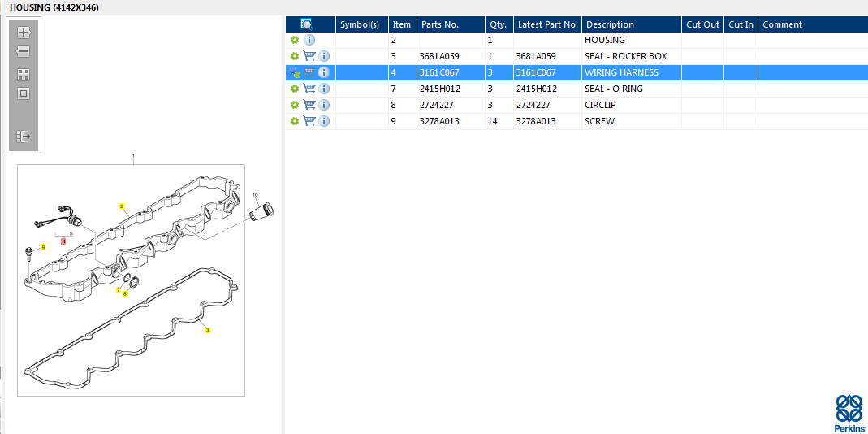
Task: Click the gear icon for HOUSING row
Action: (295, 40)
